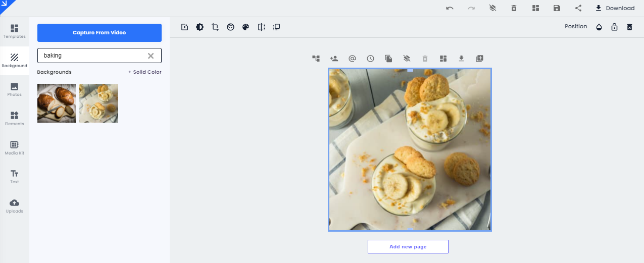Click the layout grid icon above canvas
The height and width of the screenshot is (263, 644).
pos(443,59)
